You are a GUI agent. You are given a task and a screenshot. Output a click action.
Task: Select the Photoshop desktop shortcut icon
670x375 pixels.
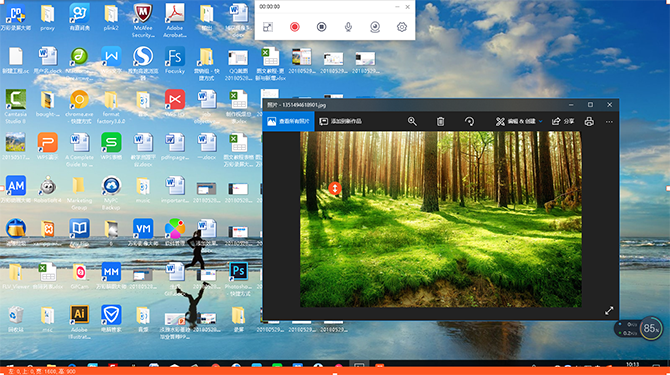[x=238, y=271]
